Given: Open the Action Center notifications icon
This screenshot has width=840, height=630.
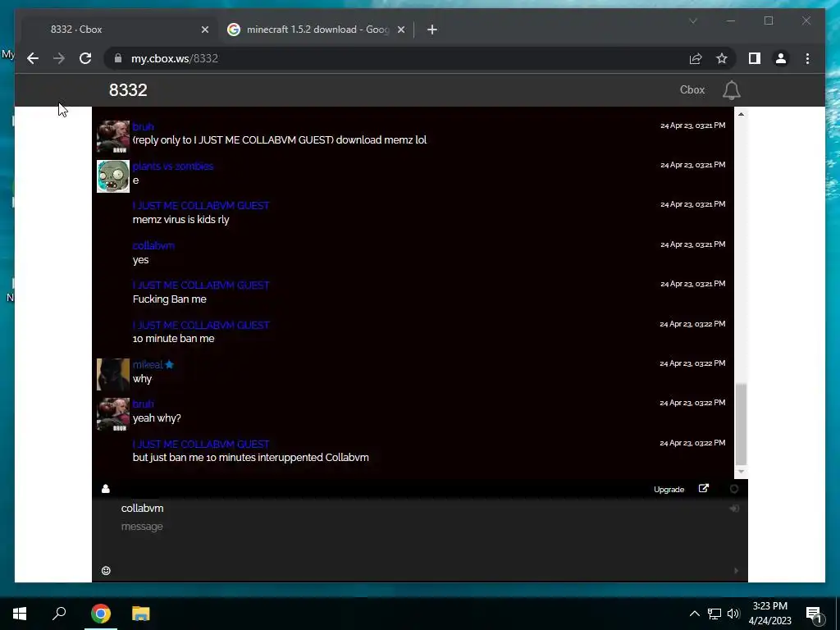Looking at the screenshot, I should (x=815, y=614).
